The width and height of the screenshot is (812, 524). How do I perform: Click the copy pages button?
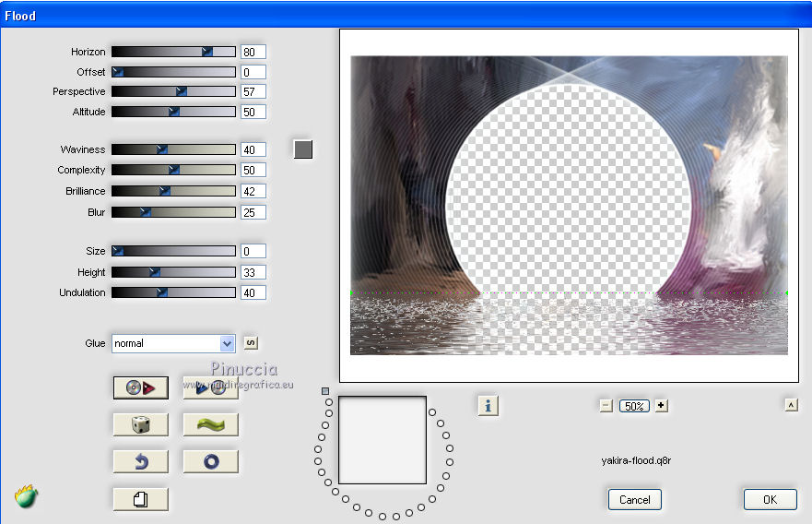coord(141,499)
